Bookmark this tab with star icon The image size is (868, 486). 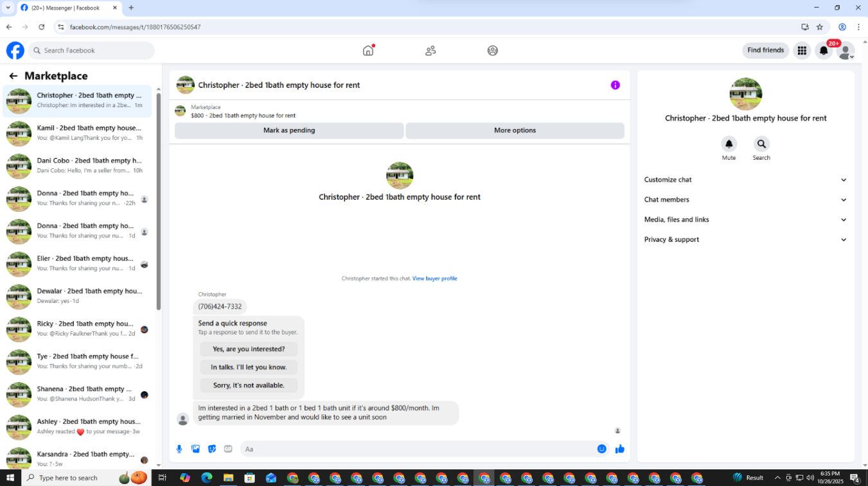[x=820, y=27]
